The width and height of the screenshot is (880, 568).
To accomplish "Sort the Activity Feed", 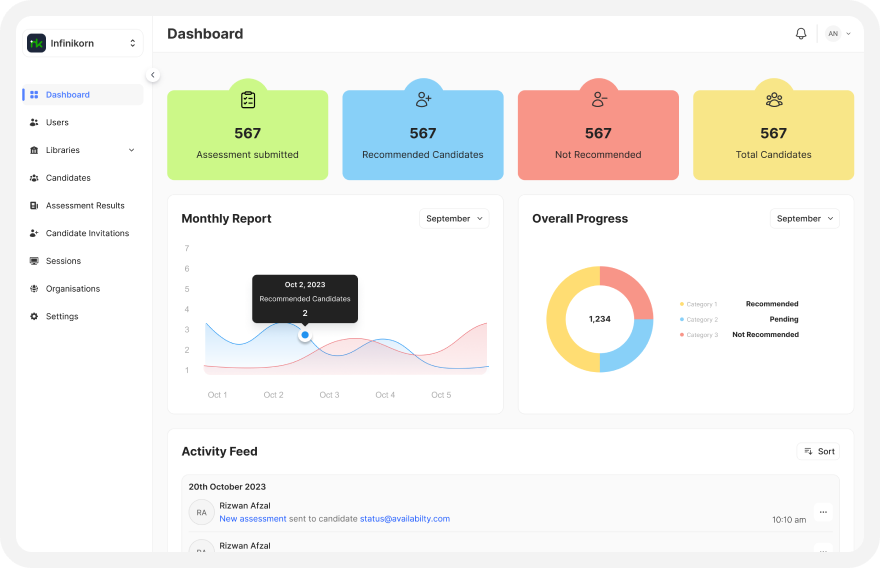I will coord(818,451).
